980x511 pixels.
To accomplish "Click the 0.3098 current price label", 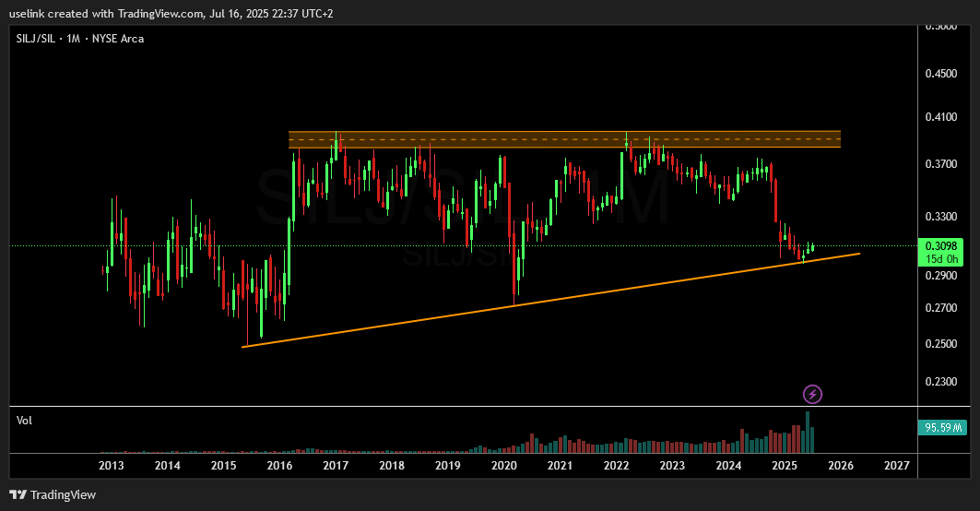I will 940,245.
